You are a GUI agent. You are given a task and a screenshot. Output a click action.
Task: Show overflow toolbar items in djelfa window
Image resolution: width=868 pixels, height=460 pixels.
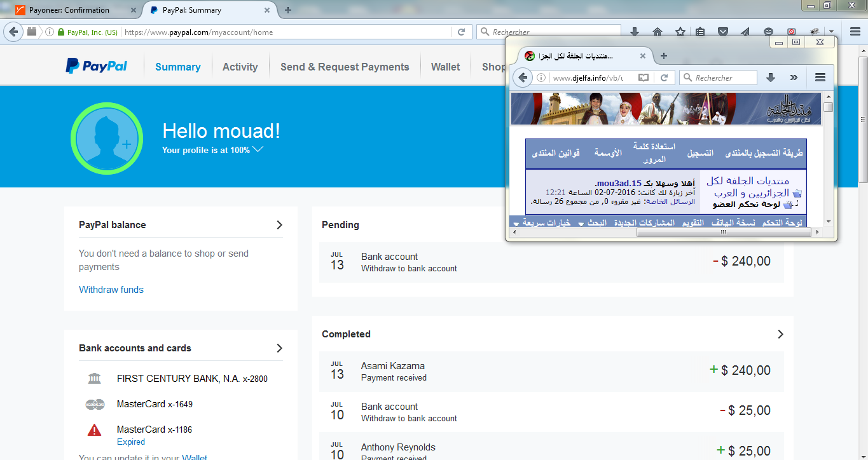pos(794,78)
